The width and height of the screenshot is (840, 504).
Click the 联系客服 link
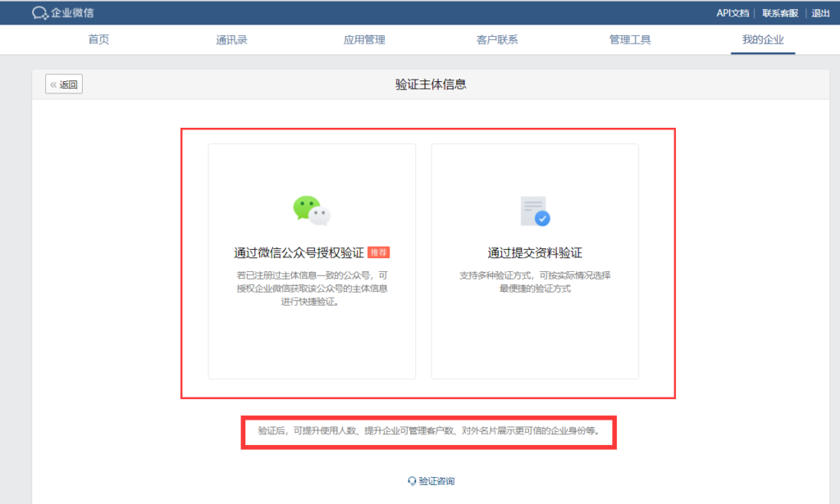click(780, 13)
